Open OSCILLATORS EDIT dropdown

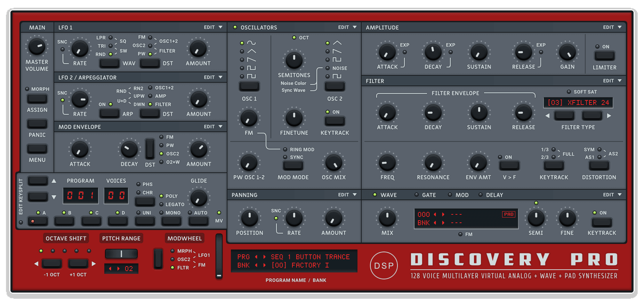click(347, 27)
